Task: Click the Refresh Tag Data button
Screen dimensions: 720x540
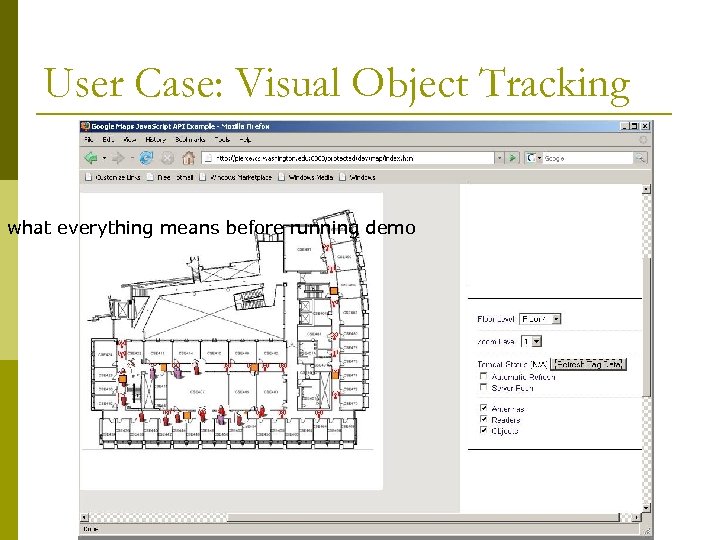Action: (588, 364)
